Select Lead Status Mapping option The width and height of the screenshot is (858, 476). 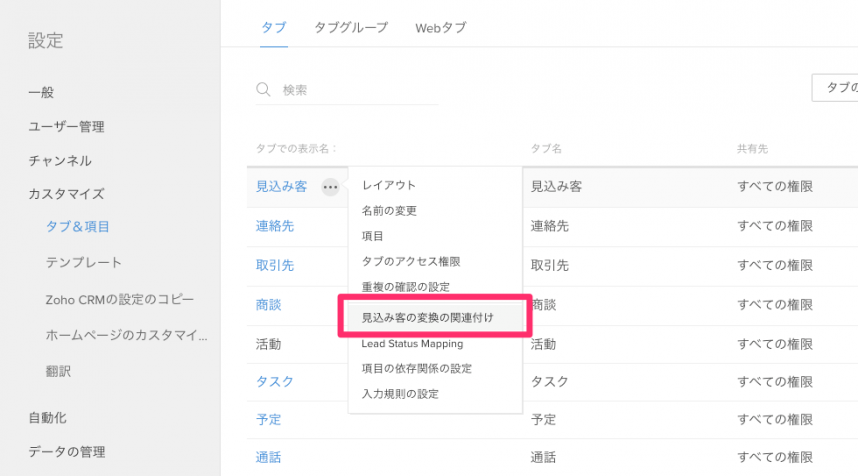[x=412, y=343]
